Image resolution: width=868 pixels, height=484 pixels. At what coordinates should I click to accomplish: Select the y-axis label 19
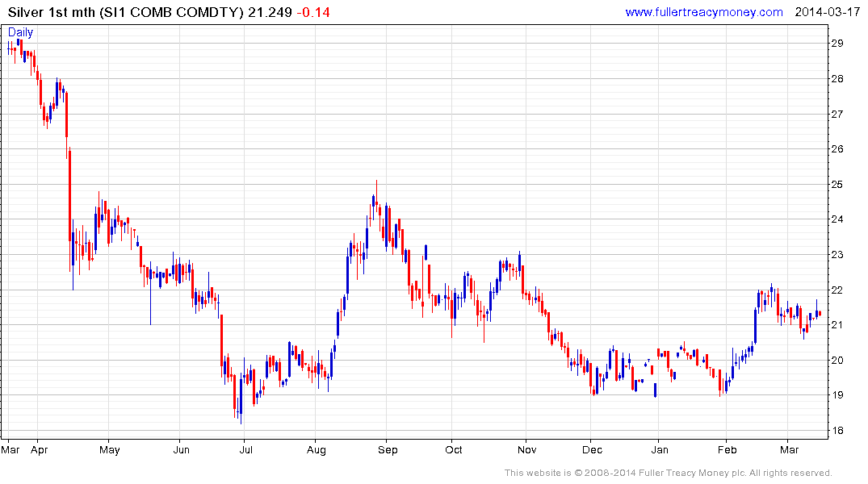pyautogui.click(x=837, y=395)
